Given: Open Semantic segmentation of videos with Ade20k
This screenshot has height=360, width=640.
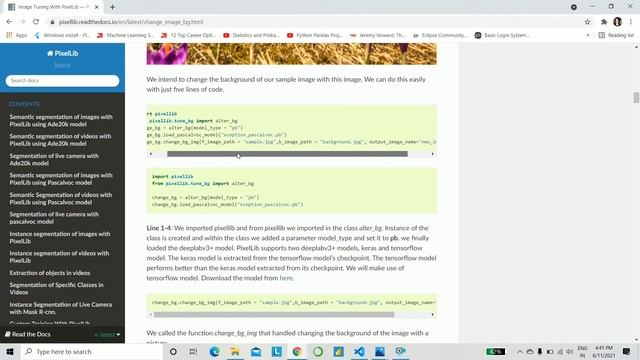Looking at the screenshot, I should [x=60, y=140].
